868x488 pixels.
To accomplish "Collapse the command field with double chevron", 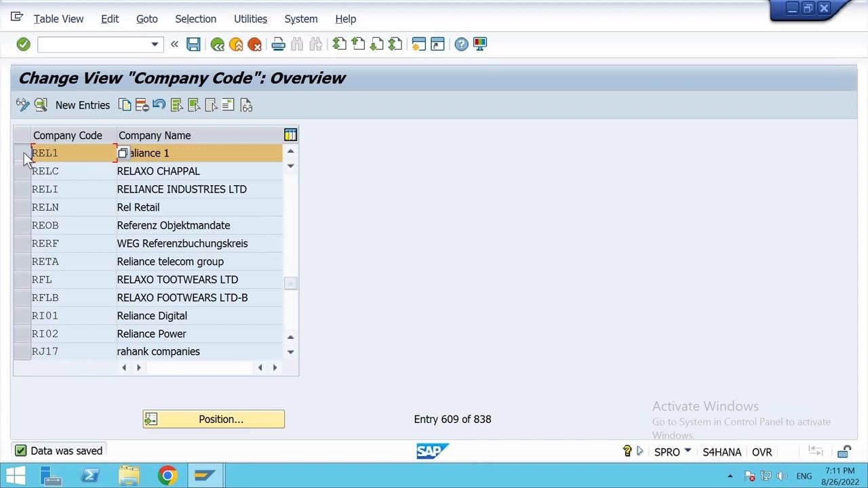I will pyautogui.click(x=174, y=44).
